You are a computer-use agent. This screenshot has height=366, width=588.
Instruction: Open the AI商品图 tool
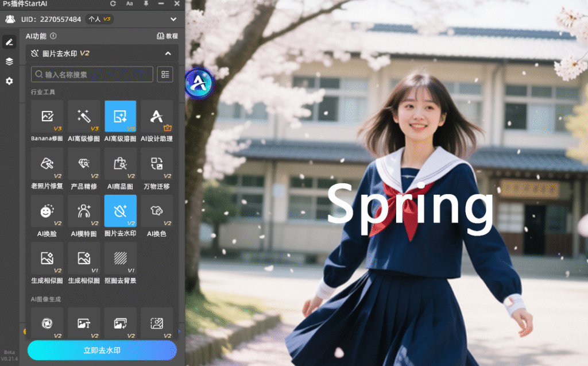point(120,164)
